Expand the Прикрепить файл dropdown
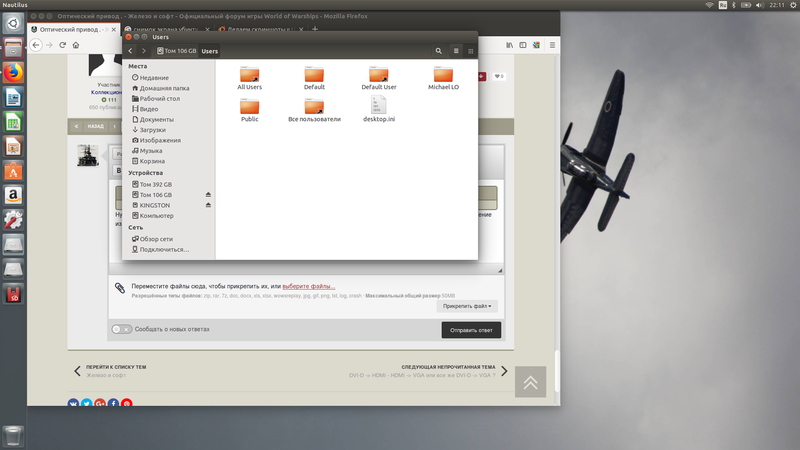The height and width of the screenshot is (450, 800). 467,306
